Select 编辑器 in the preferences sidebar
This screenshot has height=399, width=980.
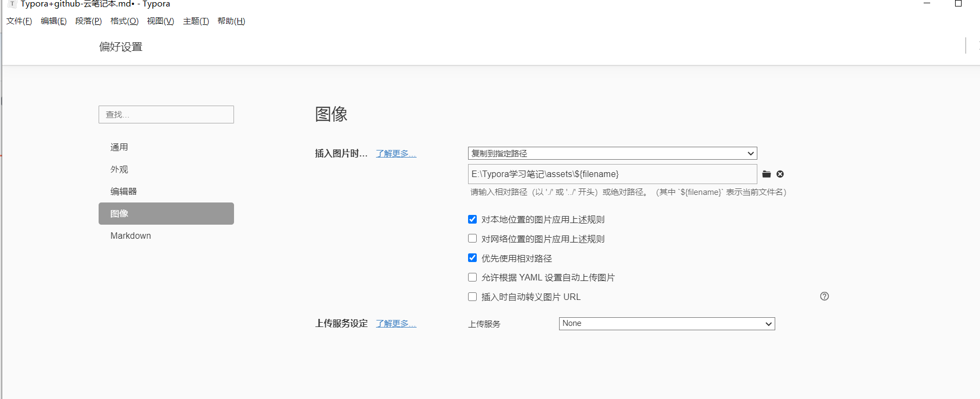point(166,192)
